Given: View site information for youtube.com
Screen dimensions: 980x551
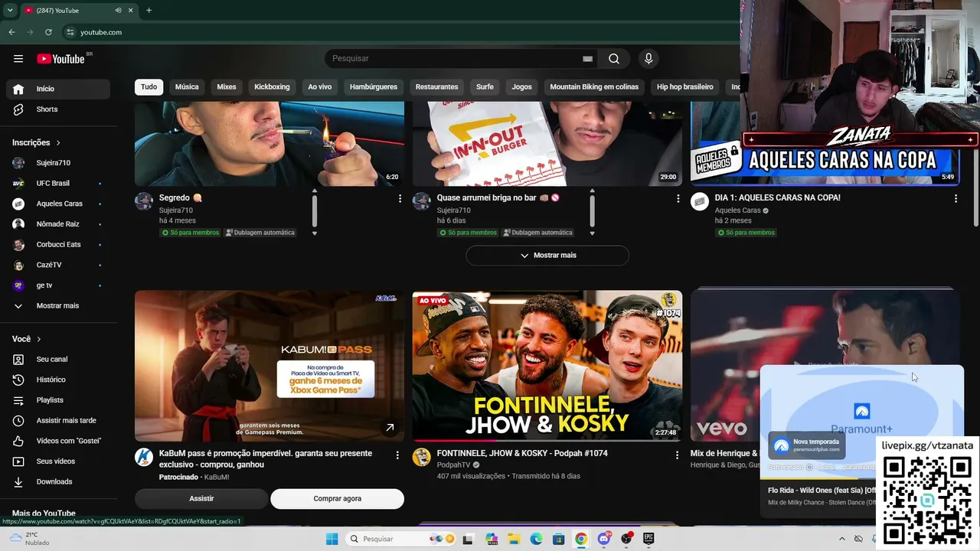Looking at the screenshot, I should (x=70, y=32).
